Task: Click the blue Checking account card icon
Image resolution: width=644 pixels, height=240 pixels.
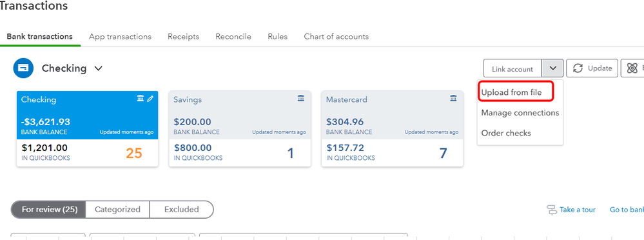Action: click(x=23, y=68)
